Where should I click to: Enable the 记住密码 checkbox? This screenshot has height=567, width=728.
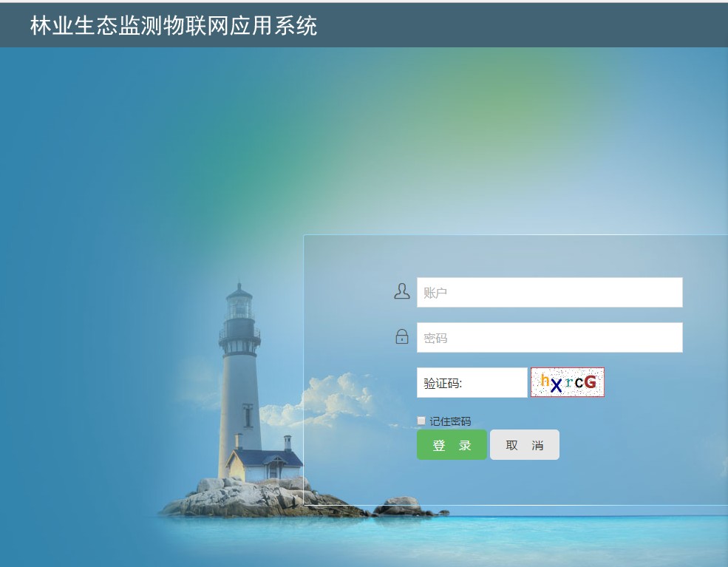pos(421,421)
